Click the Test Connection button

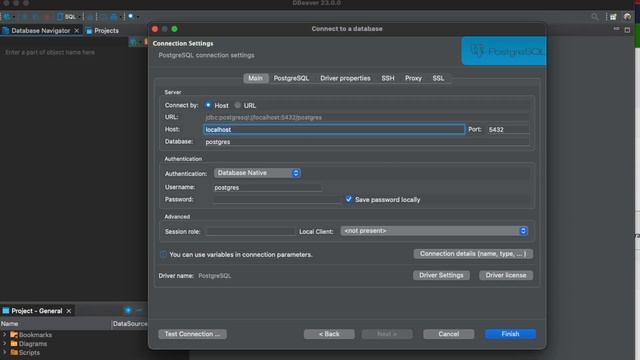(x=192, y=334)
